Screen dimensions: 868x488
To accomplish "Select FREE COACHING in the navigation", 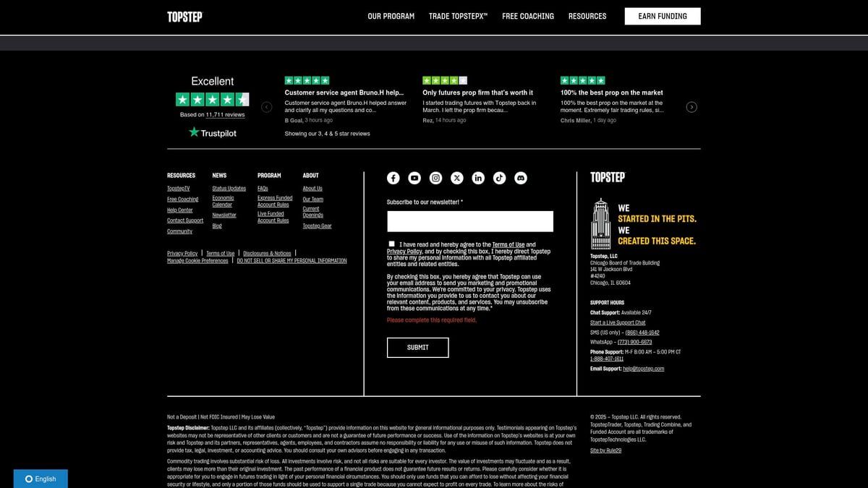I will (x=528, y=16).
